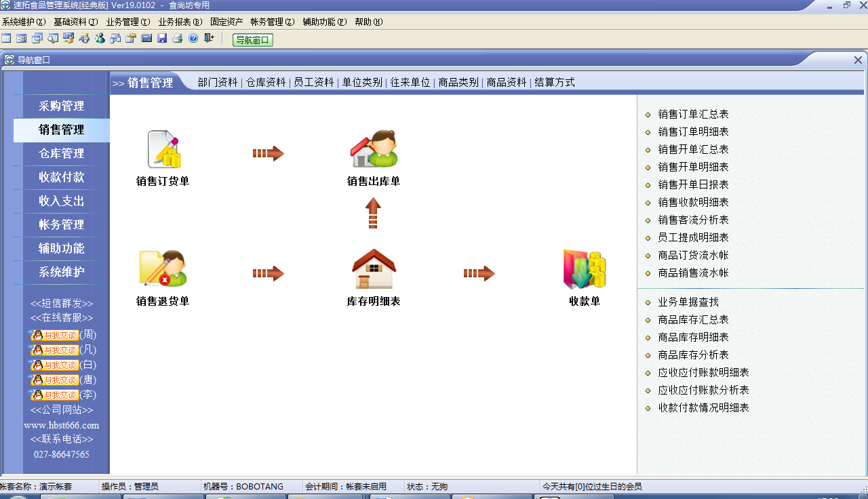Screen dimensions: 868x499
Task: Open the help icon with question mark
Action: [193, 39]
